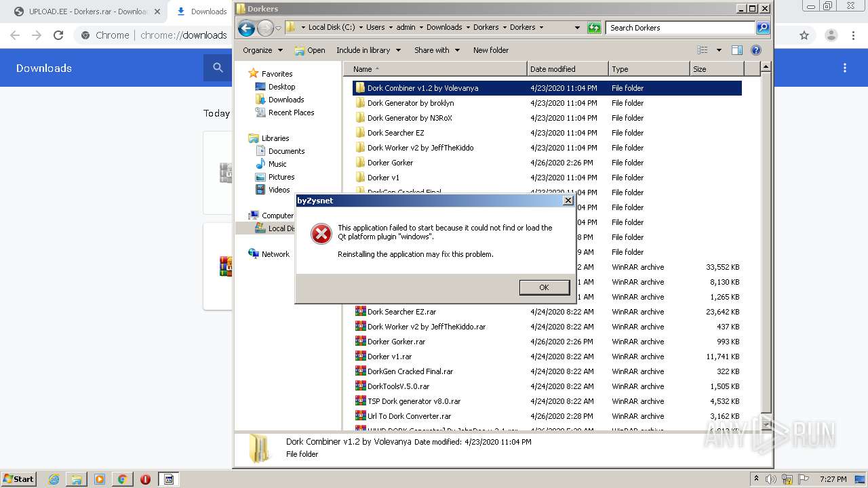Screen dimensions: 868x488
Task: Toggle the preview pane icon
Action: pos(737,50)
